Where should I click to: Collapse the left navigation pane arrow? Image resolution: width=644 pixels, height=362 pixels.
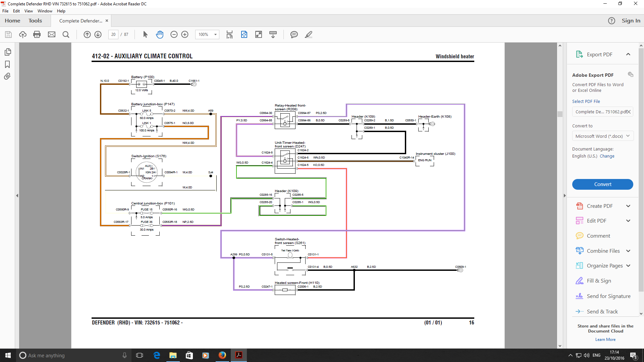point(17,196)
